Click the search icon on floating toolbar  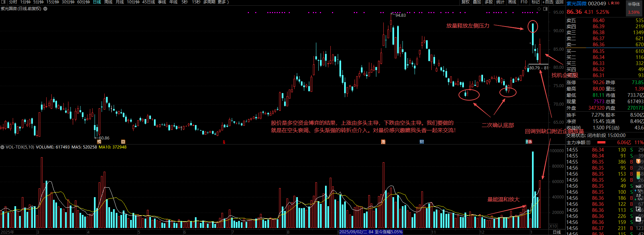coord(638,220)
